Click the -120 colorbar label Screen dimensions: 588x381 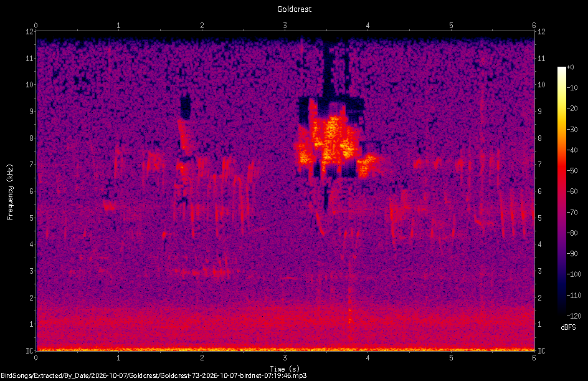tap(574, 316)
